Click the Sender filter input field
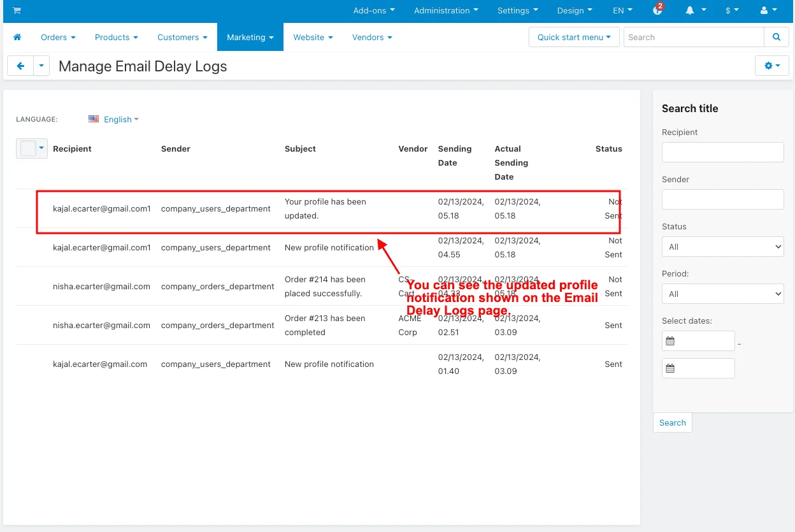The width and height of the screenshot is (795, 532). tap(722, 199)
